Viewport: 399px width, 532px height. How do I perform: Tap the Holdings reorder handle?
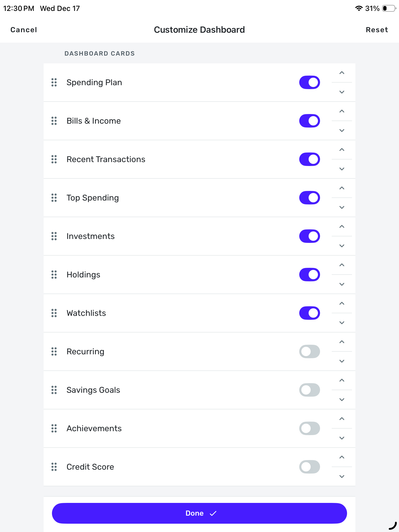54,275
